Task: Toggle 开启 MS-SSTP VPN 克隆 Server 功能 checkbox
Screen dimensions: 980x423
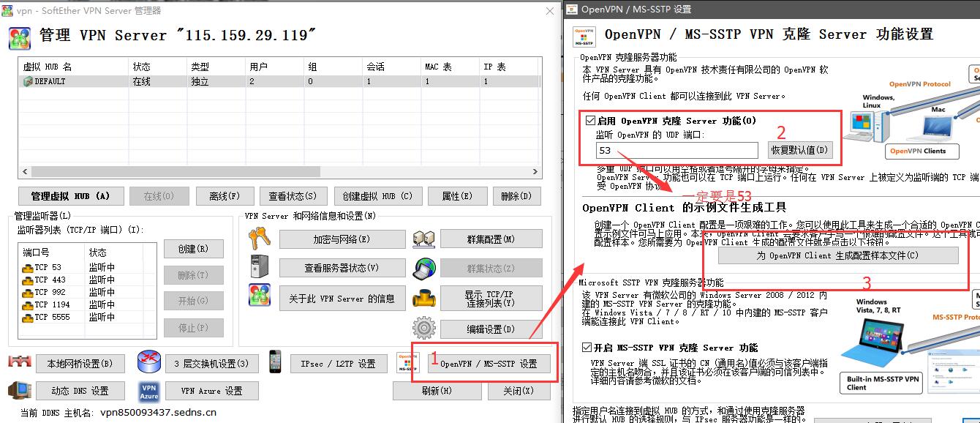Action: [x=587, y=348]
